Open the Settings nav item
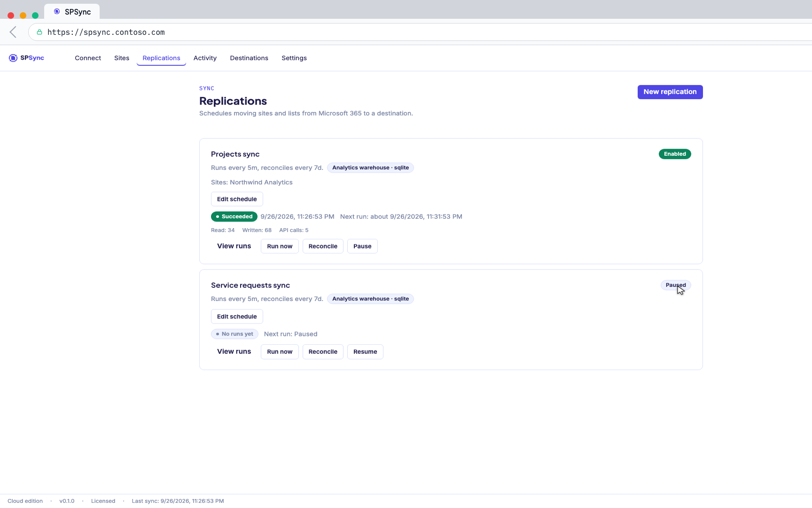This screenshot has height=508, width=812. (x=294, y=58)
